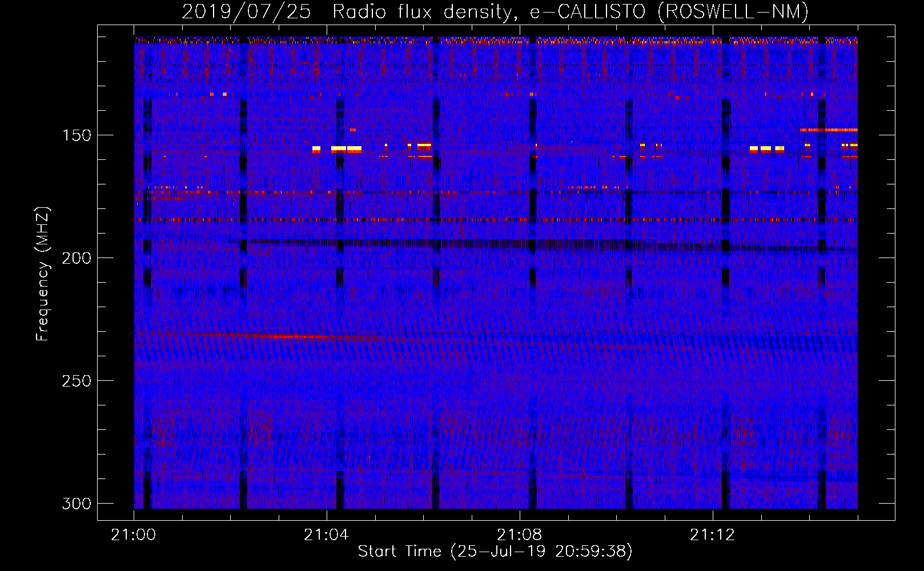Click the bright yellow burst near 21:04

click(346, 149)
